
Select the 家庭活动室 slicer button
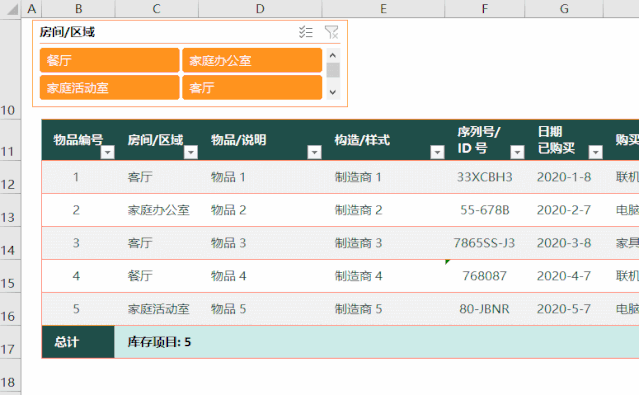(110, 88)
